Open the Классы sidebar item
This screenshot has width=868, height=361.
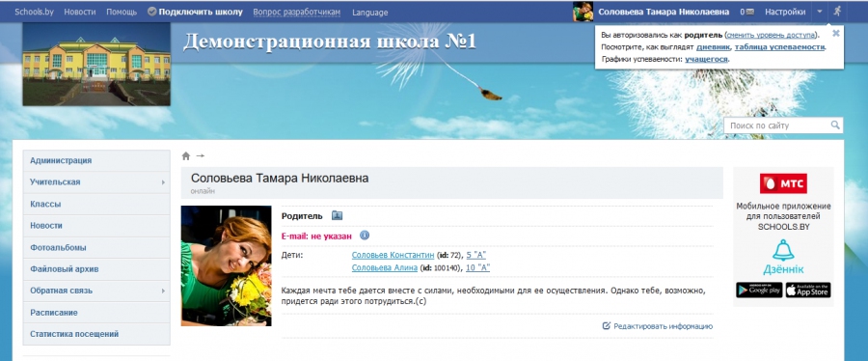tap(96, 204)
